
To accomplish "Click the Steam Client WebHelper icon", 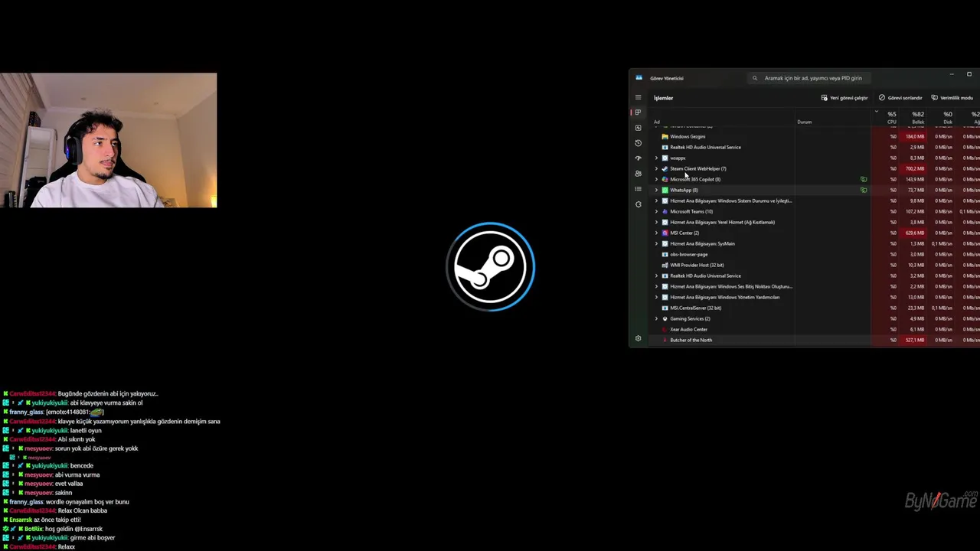I will pyautogui.click(x=665, y=168).
